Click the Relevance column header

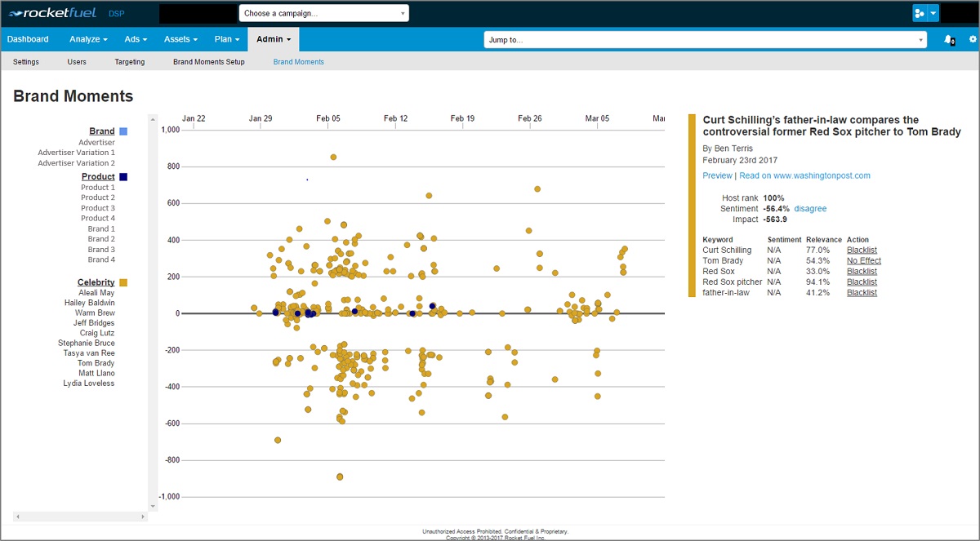(824, 240)
